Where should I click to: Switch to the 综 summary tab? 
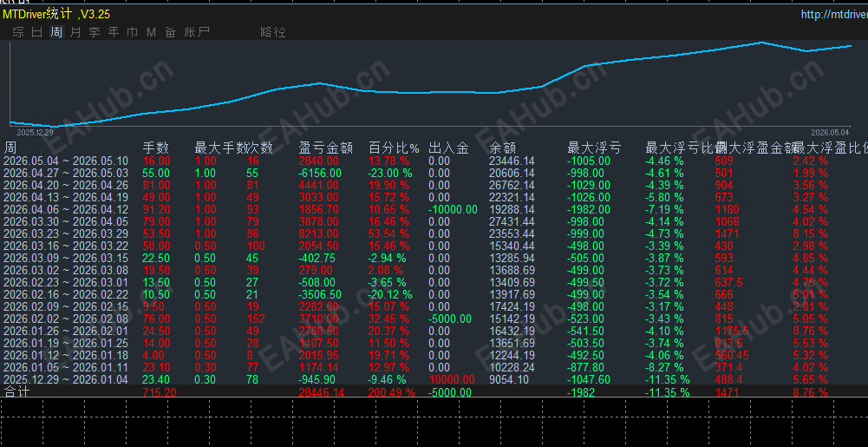[18, 32]
